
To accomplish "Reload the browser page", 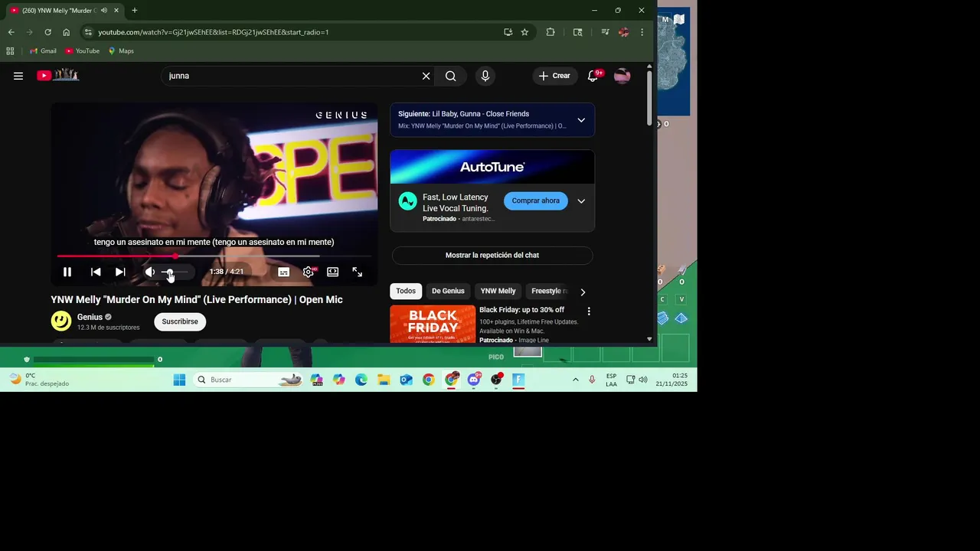I will 47,32.
